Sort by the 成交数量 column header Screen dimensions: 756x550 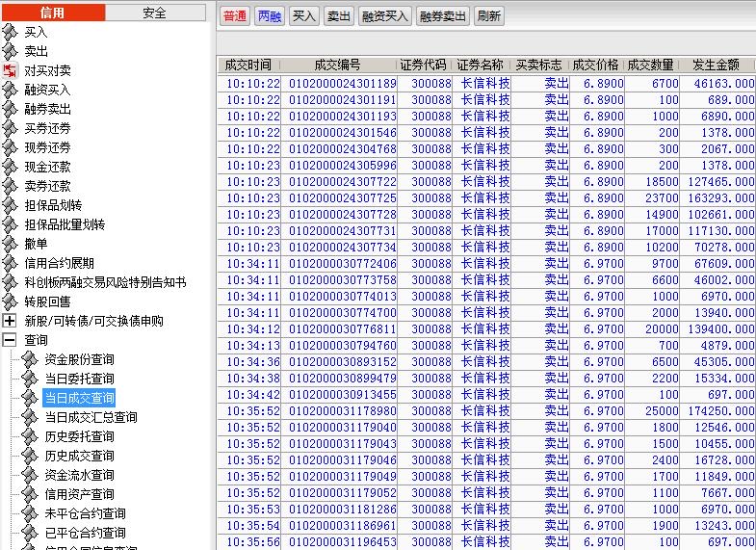click(652, 65)
